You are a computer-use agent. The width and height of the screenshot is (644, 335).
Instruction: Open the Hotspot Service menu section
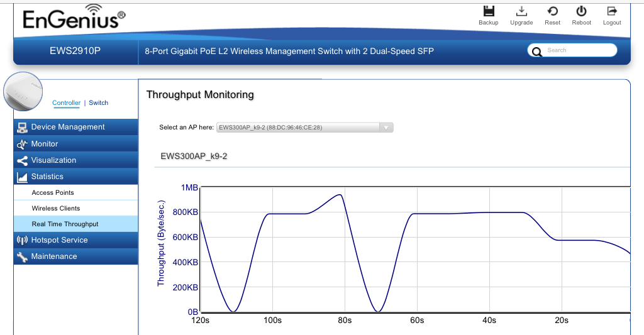(76, 239)
